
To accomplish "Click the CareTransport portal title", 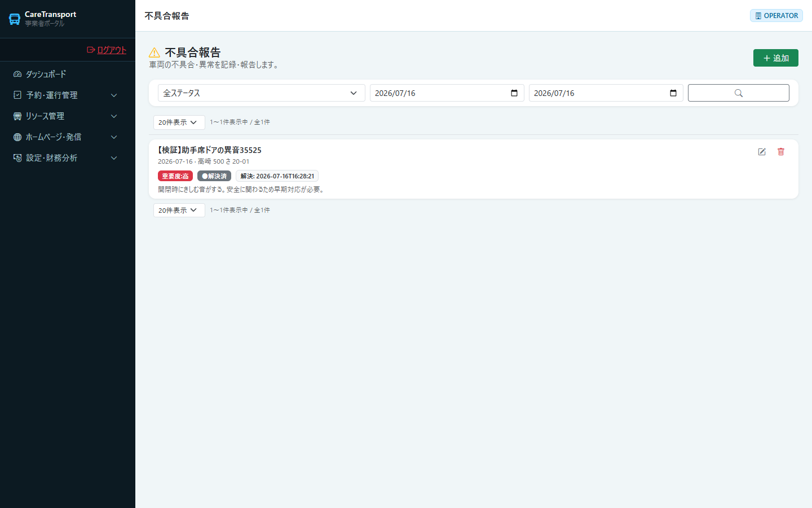I will (50, 14).
